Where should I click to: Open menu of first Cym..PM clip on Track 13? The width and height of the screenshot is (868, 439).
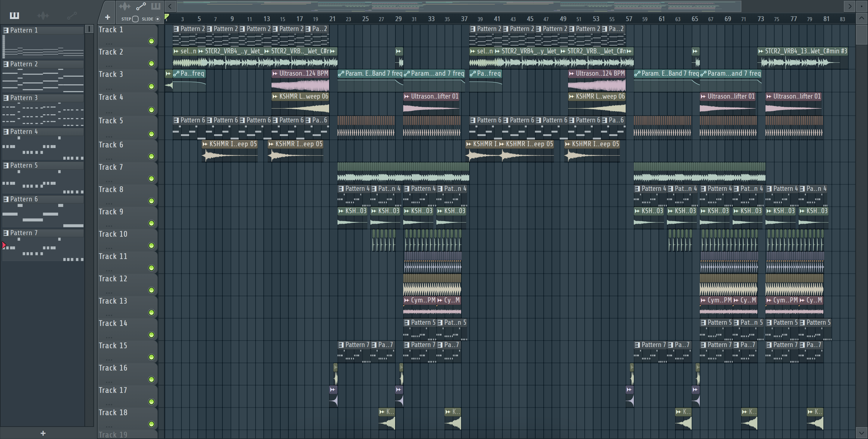[407, 300]
